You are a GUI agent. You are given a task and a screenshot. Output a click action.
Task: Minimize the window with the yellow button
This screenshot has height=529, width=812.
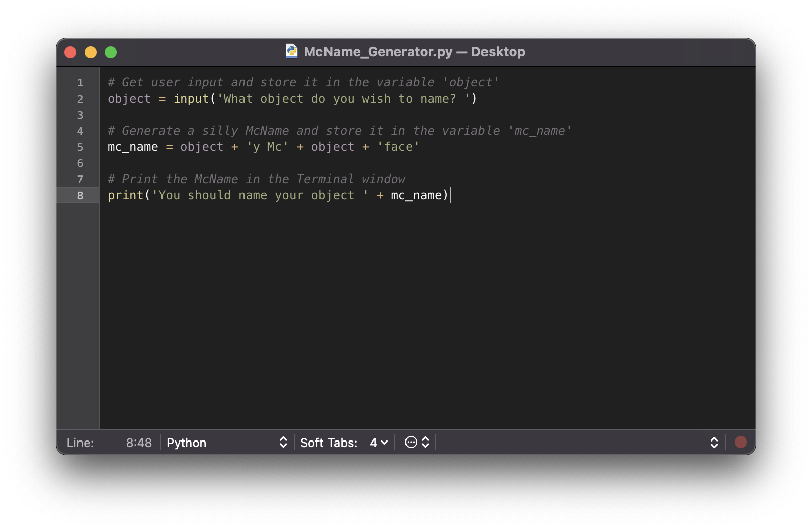91,52
